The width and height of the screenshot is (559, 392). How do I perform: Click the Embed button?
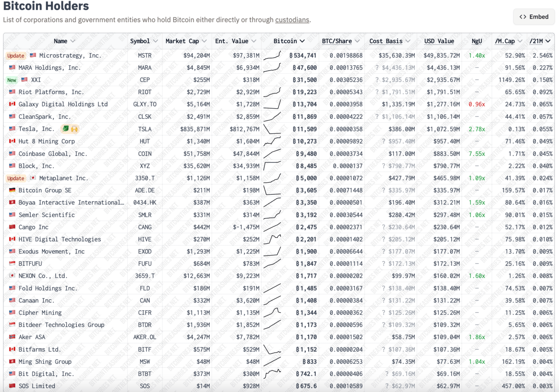click(x=534, y=17)
